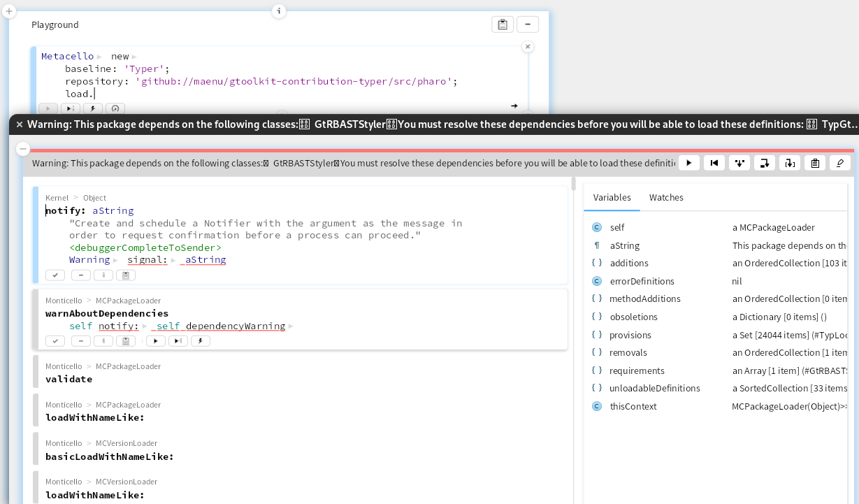Click the 'Typer' baseline string
Image resolution: width=859 pixels, height=504 pixels.
(144, 69)
